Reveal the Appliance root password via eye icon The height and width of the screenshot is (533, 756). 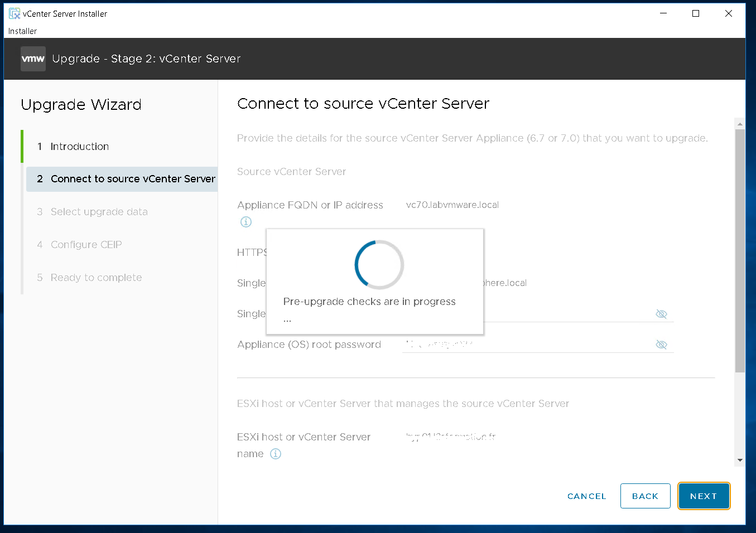[x=661, y=345]
